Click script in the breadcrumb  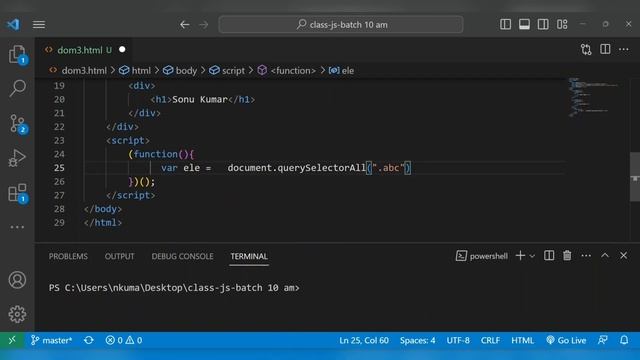coord(233,71)
